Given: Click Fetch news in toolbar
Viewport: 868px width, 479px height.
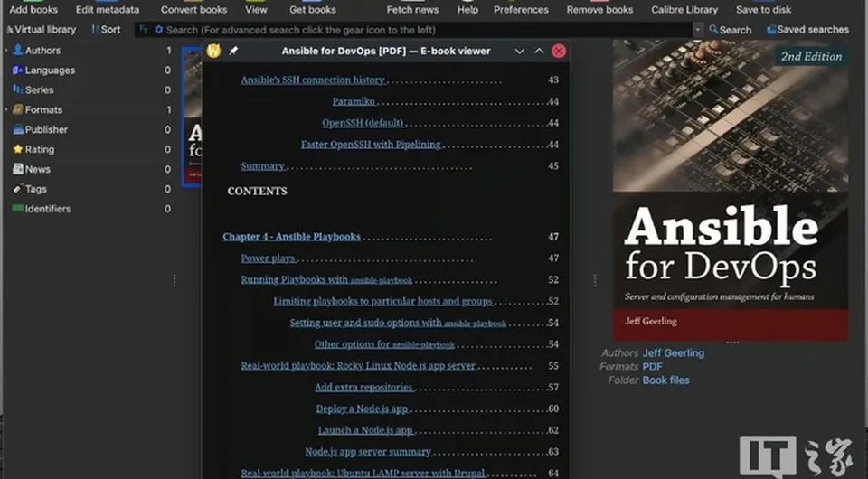Looking at the screenshot, I should click(412, 9).
